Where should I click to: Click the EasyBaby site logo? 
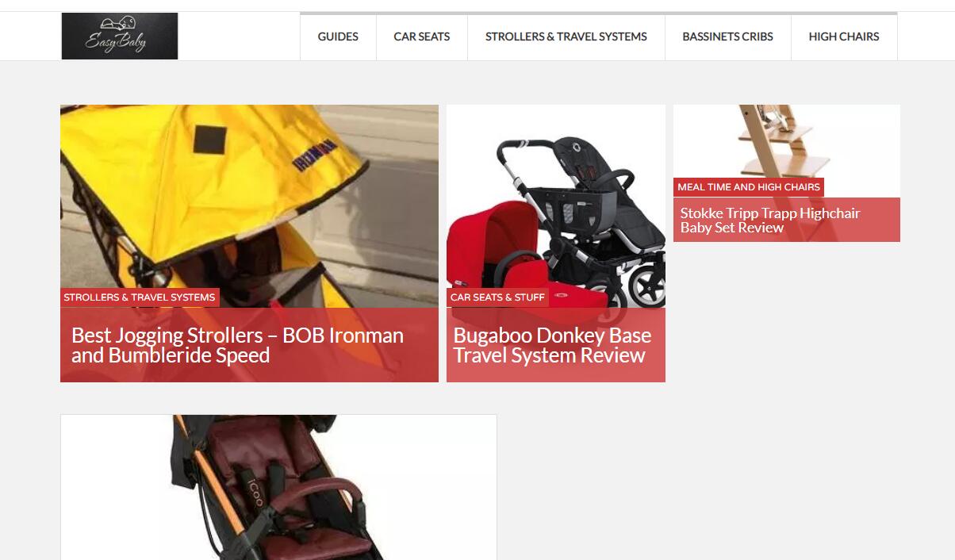pyautogui.click(x=120, y=36)
